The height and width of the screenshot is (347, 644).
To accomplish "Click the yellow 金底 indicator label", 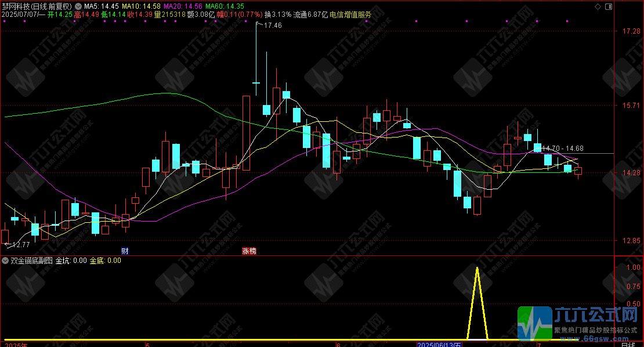I will tap(105, 261).
